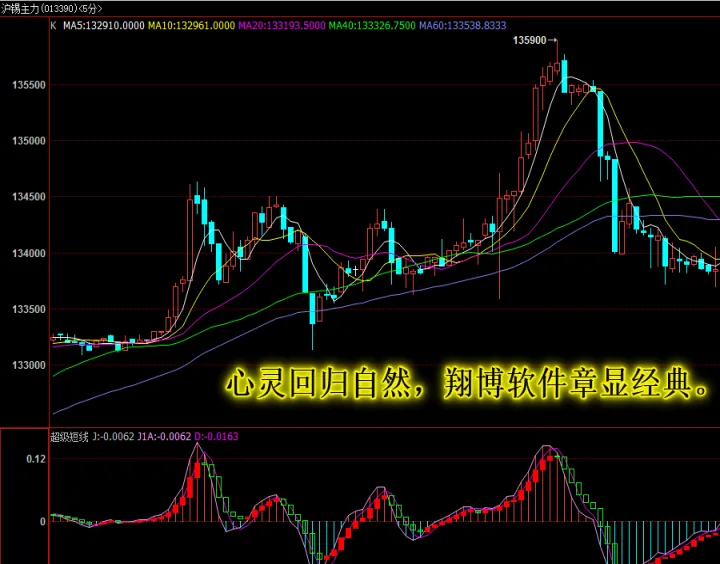Click the 0.12 indicator axis label
The width and height of the screenshot is (720, 564).
pyautogui.click(x=36, y=459)
